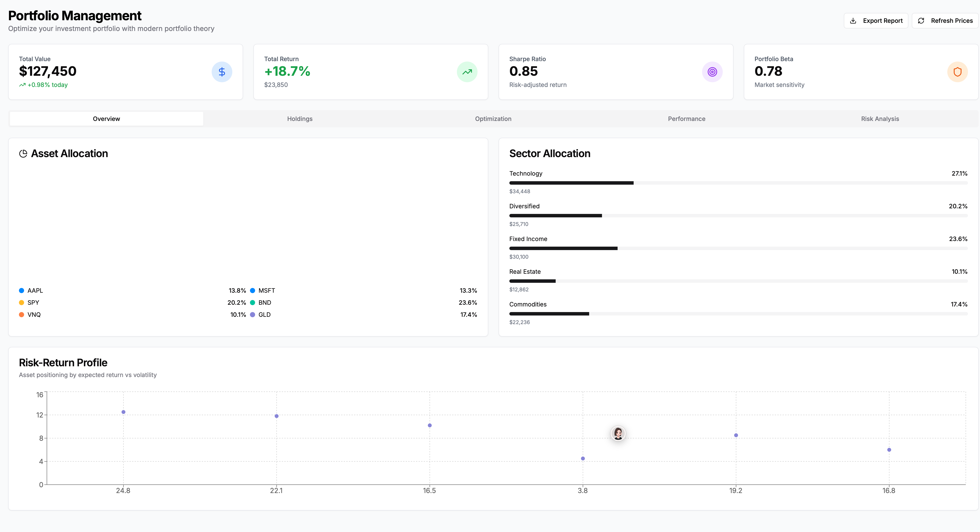
Task: Switch to the Holdings tab
Action: pos(300,119)
